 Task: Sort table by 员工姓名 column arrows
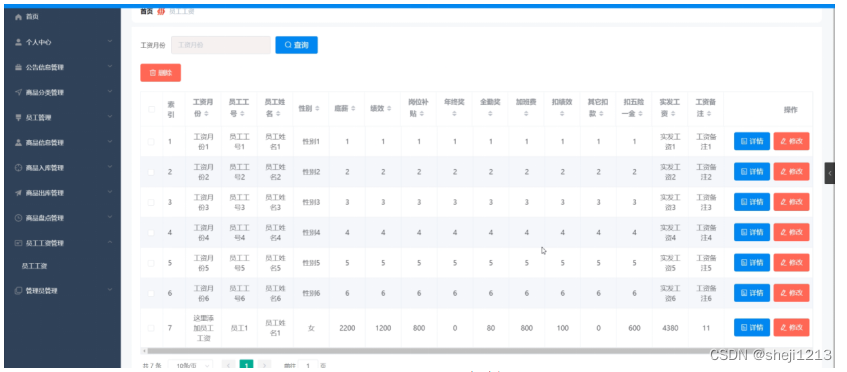pos(278,114)
